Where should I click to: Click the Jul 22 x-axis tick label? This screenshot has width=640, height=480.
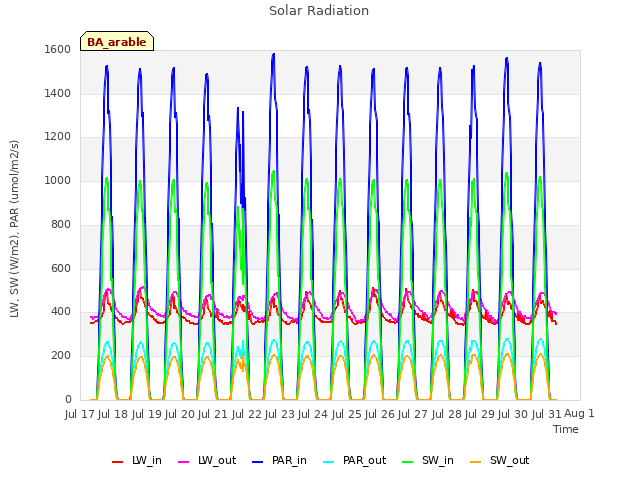(x=247, y=414)
